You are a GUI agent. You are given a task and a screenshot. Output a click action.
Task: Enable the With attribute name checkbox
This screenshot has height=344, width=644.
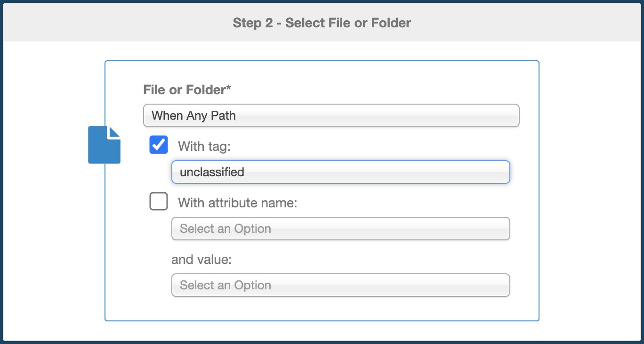point(159,201)
